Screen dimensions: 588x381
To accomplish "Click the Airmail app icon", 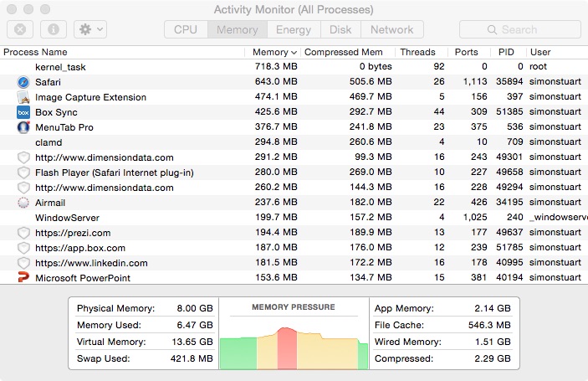I will (x=23, y=203).
